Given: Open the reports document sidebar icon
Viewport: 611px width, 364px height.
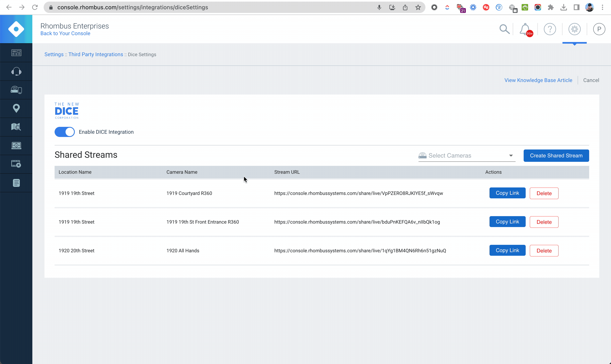Looking at the screenshot, I should point(16,183).
